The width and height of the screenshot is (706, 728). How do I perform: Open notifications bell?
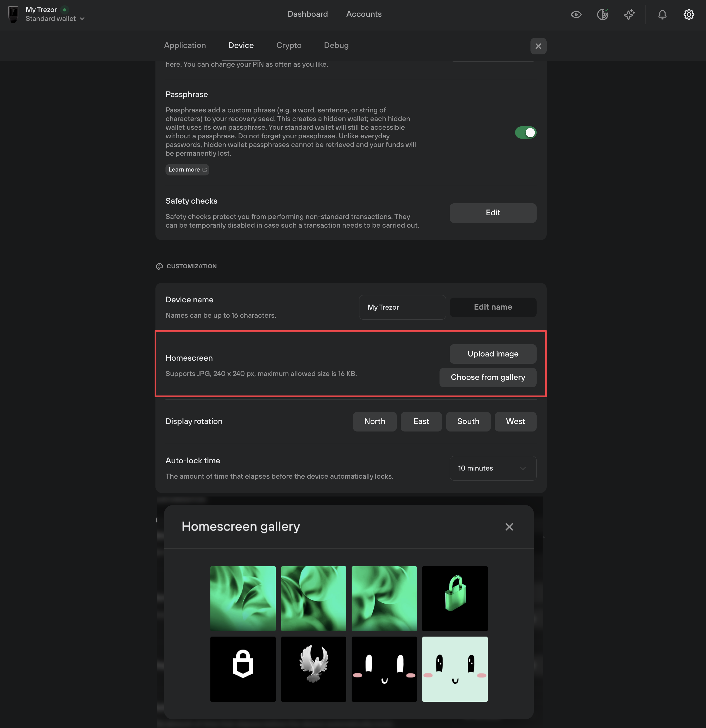662,15
